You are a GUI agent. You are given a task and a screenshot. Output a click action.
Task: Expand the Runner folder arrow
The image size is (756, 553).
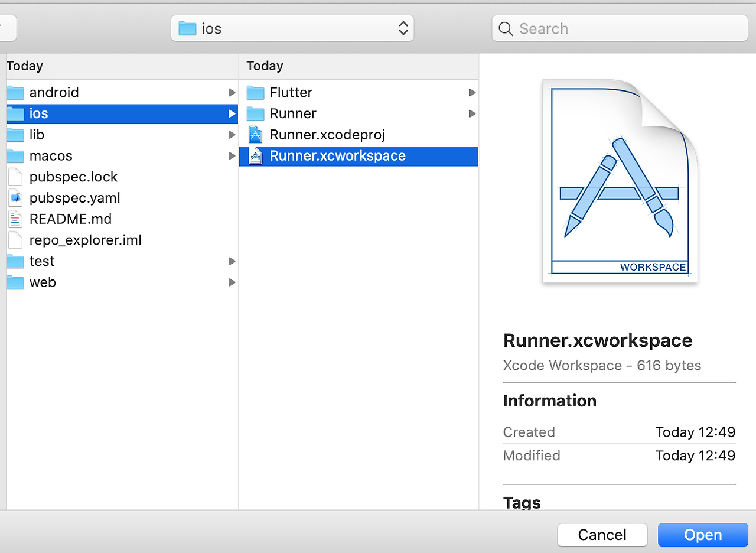[472, 114]
